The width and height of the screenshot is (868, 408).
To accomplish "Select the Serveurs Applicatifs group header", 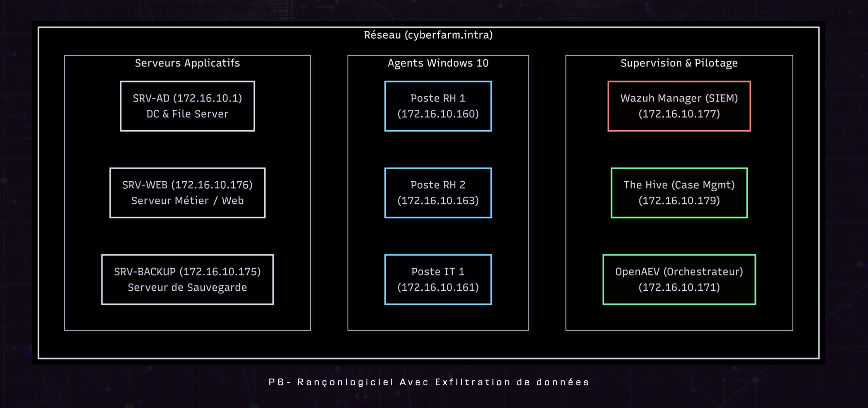I will click(187, 63).
